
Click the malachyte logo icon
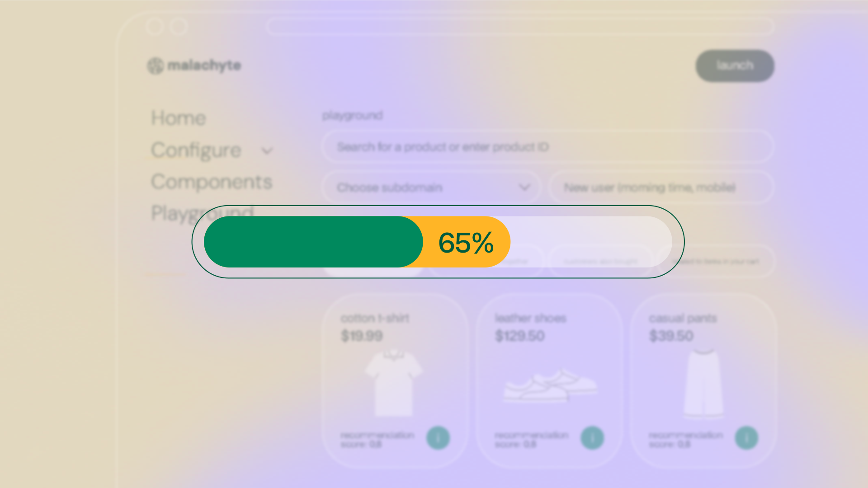click(155, 66)
